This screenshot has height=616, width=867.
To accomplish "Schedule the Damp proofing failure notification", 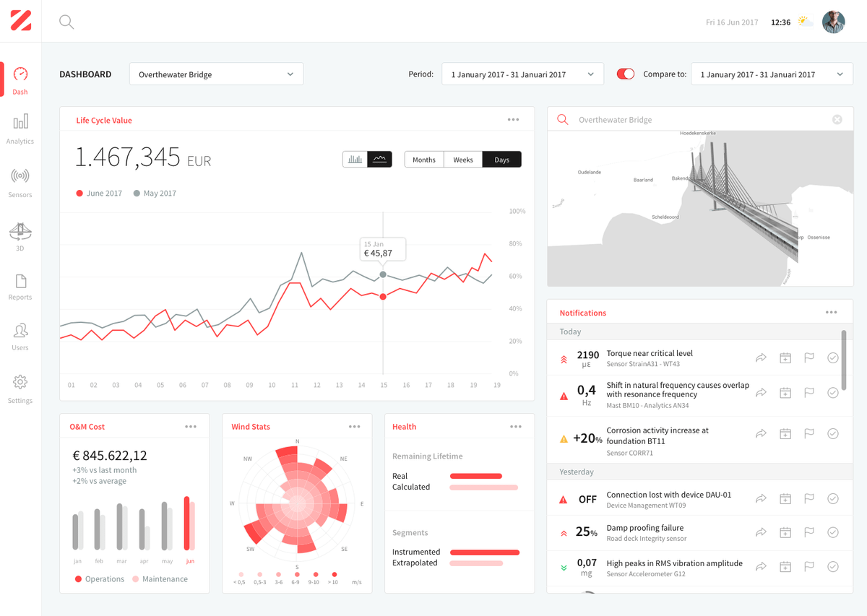I will click(785, 532).
